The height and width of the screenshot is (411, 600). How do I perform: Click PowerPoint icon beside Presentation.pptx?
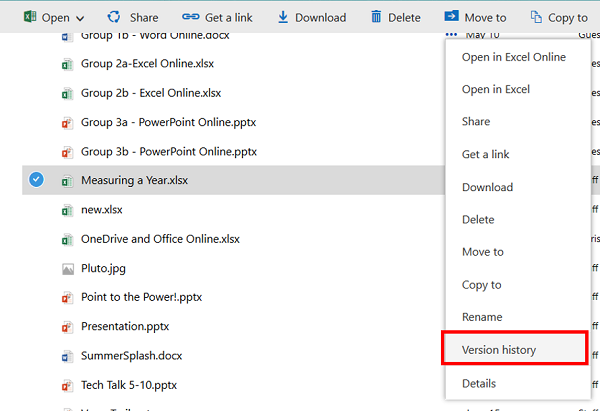tap(67, 327)
